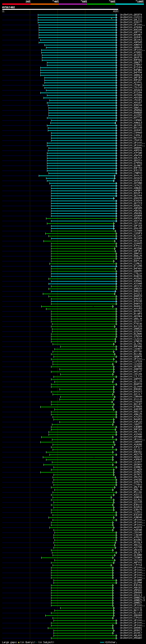Click hit label UniRef100_C6XS32
146x644 pixels.
[x=131, y=608]
